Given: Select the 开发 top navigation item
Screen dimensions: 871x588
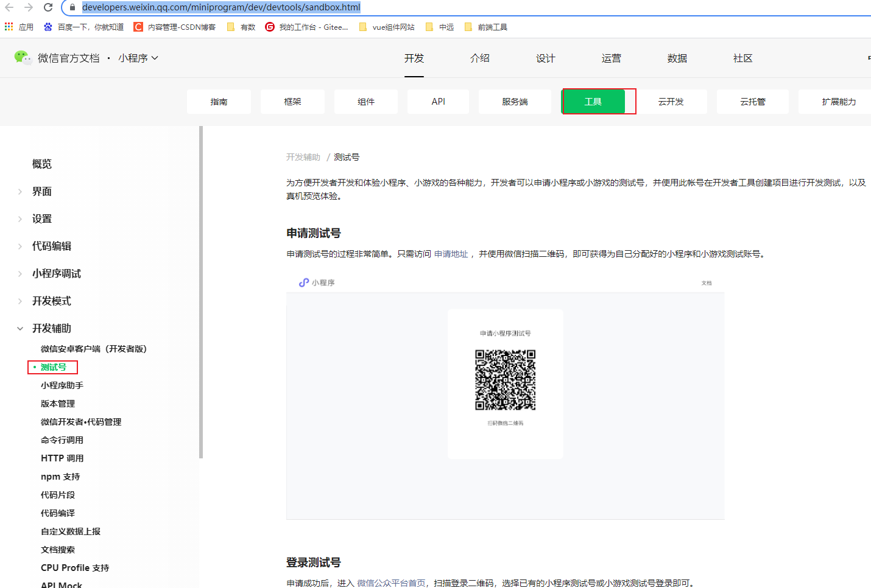Looking at the screenshot, I should [414, 58].
